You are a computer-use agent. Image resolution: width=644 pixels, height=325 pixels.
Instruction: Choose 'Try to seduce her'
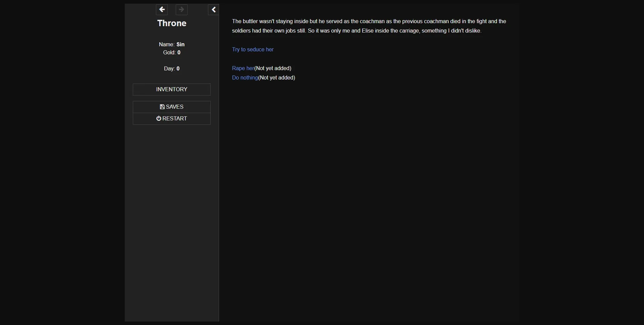(x=253, y=49)
